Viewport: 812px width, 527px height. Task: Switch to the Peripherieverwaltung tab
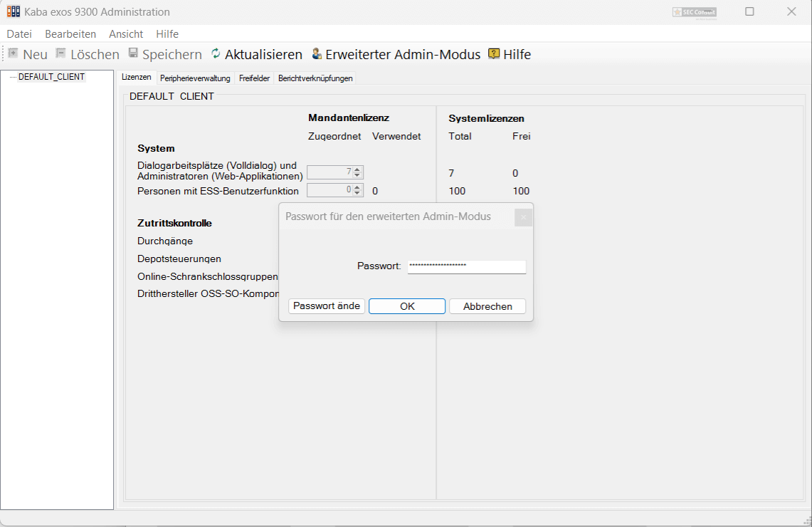tap(195, 78)
